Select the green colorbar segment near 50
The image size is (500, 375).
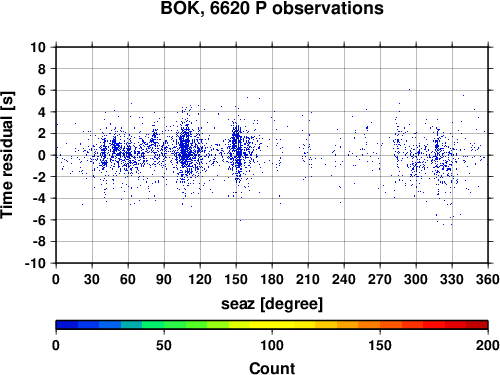174,325
